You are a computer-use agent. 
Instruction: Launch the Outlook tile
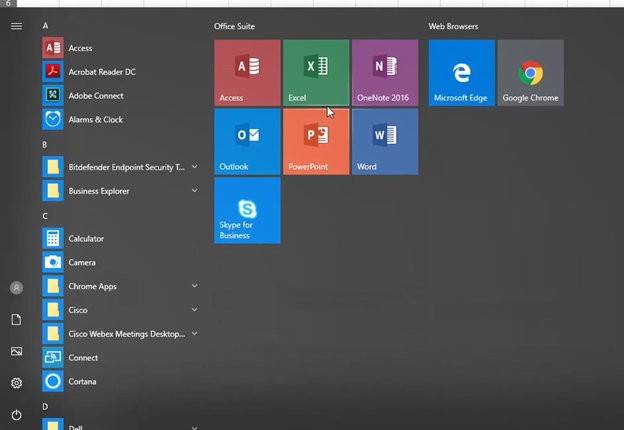[x=247, y=142]
